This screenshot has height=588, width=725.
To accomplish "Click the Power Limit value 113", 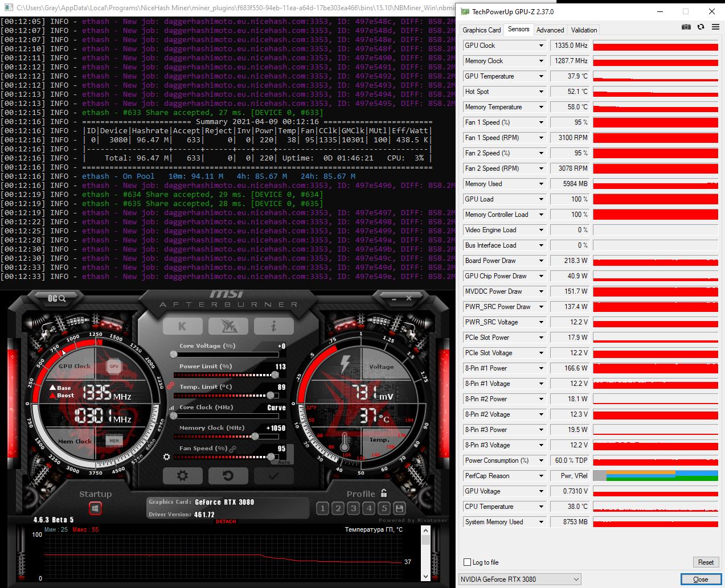I will tap(280, 367).
